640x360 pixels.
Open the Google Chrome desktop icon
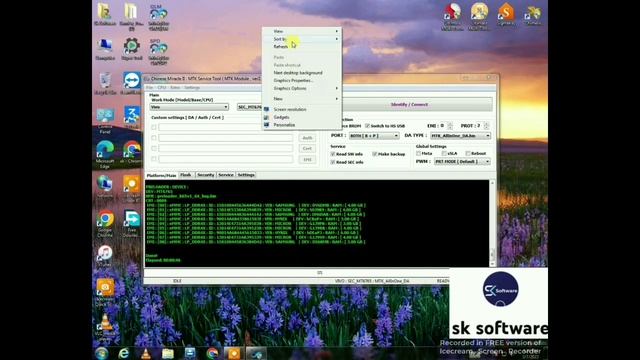[x=105, y=220]
